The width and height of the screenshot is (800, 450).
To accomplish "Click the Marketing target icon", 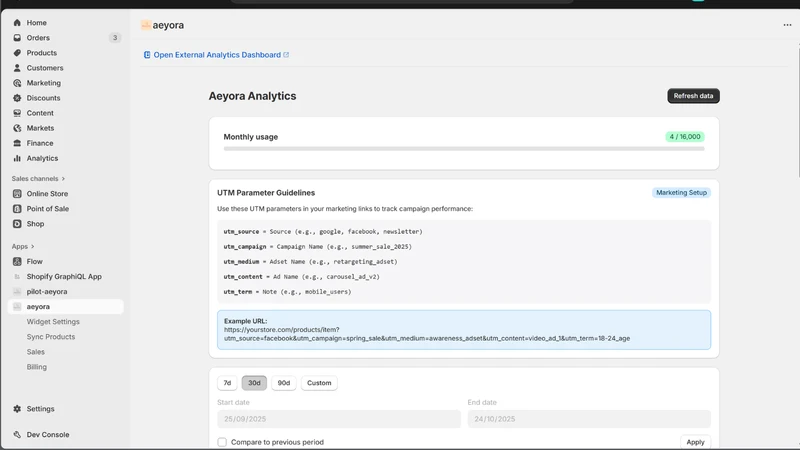I will (x=17, y=83).
